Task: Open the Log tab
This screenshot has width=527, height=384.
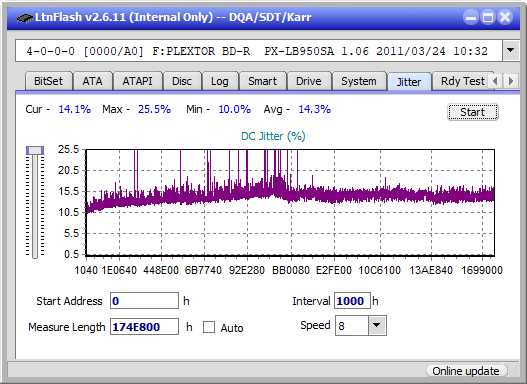Action: click(219, 81)
